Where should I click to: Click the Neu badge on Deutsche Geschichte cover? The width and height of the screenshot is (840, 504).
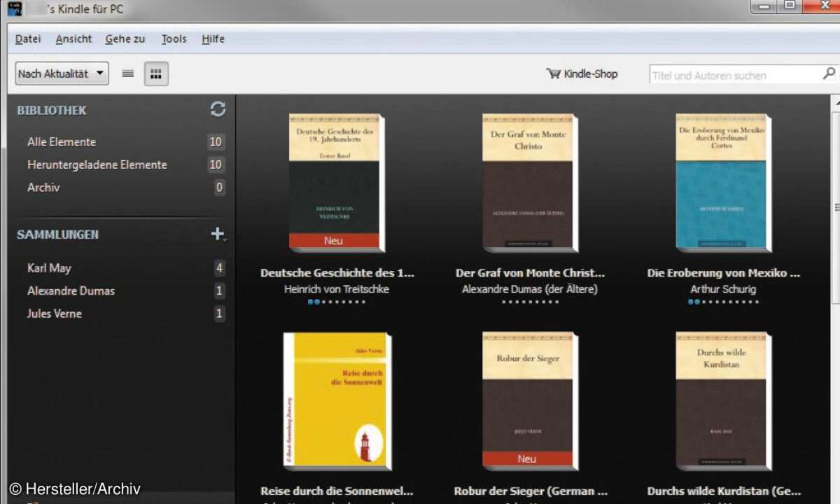(334, 241)
